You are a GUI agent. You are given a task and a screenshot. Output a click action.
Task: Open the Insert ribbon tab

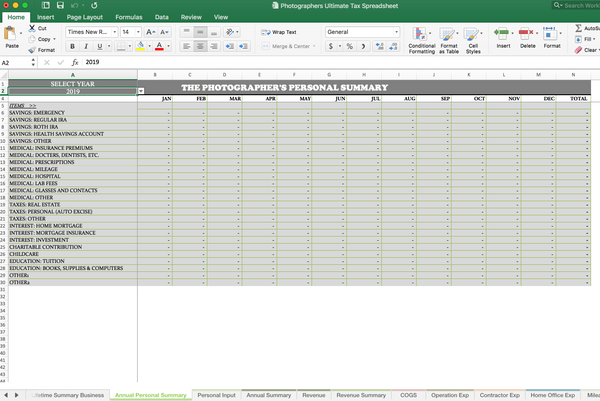click(x=46, y=17)
